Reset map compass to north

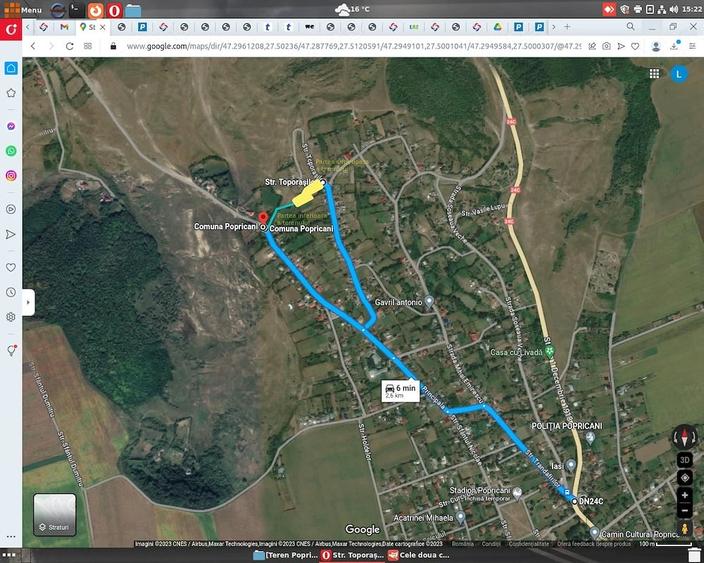click(685, 437)
